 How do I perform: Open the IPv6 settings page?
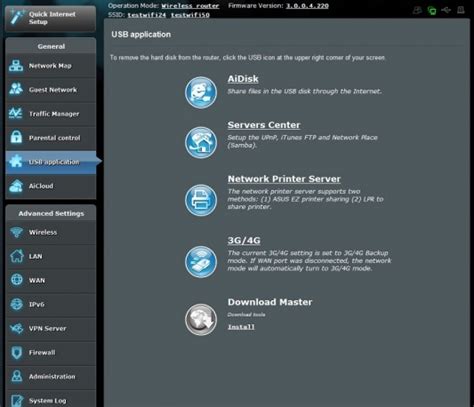[51, 304]
